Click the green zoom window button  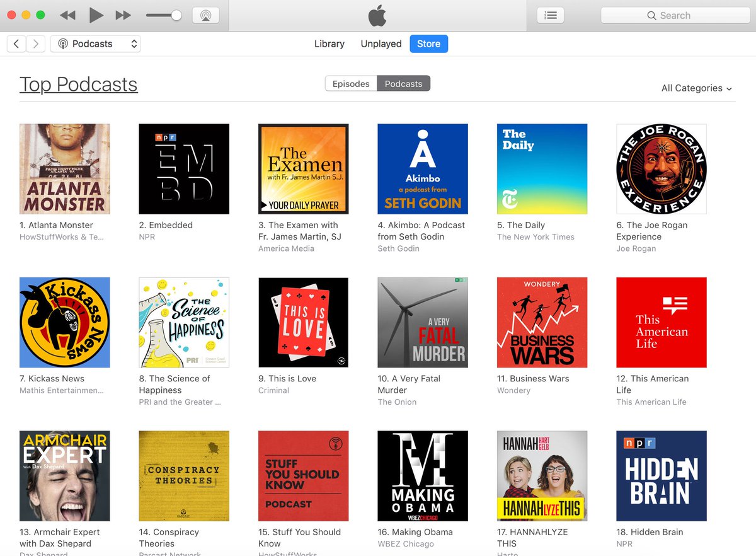[40, 15]
